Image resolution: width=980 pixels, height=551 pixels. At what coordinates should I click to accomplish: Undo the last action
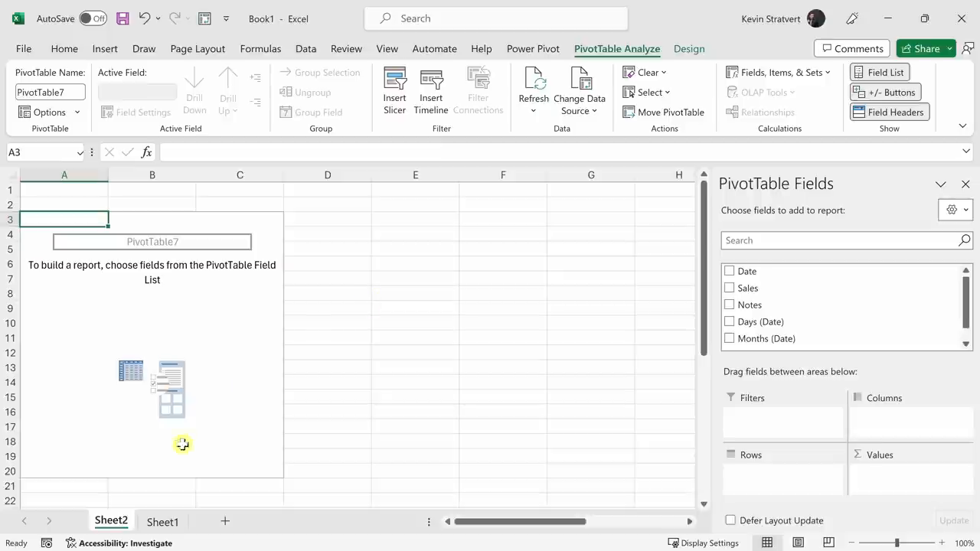[x=144, y=18]
